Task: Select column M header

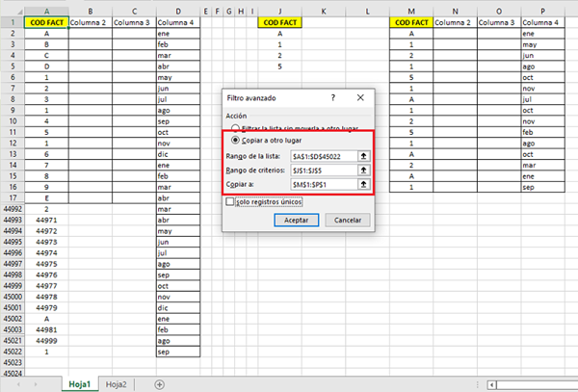Action: tap(411, 12)
